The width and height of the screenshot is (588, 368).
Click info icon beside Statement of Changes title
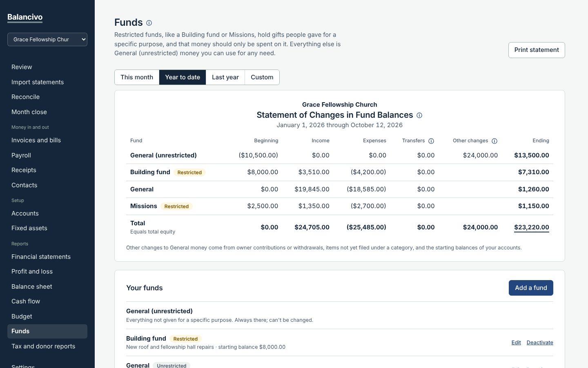(x=419, y=115)
